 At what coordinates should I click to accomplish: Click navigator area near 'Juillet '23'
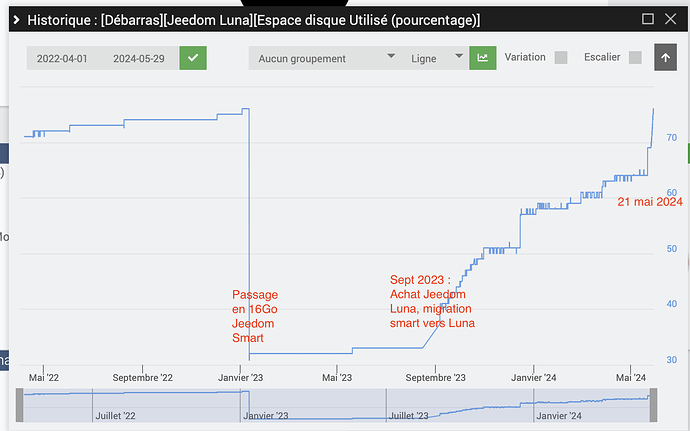(409, 416)
